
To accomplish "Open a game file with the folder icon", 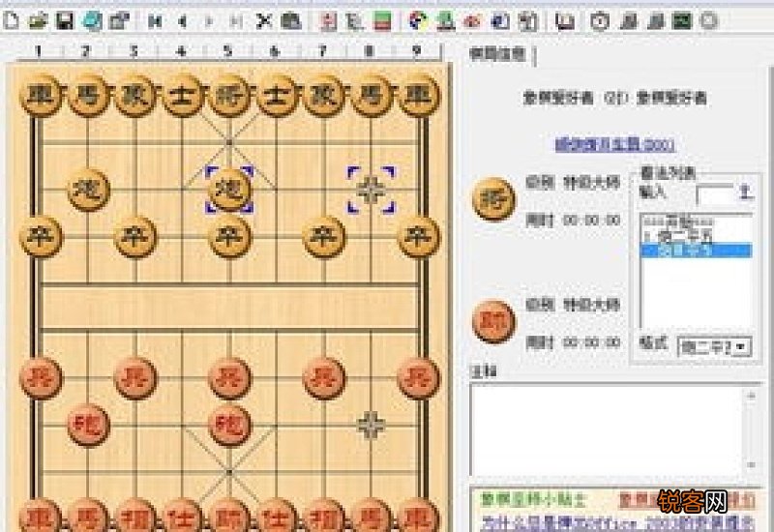I will 38,20.
